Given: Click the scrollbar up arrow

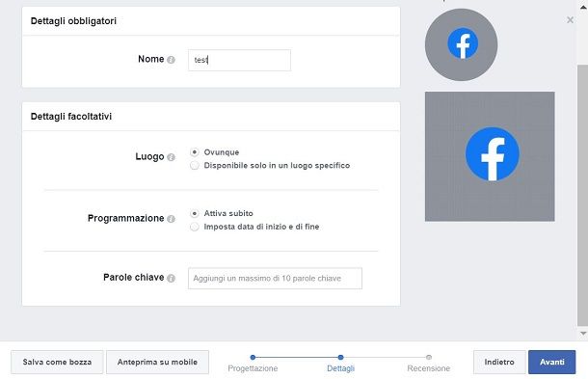Looking at the screenshot, I should tap(583, 7).
